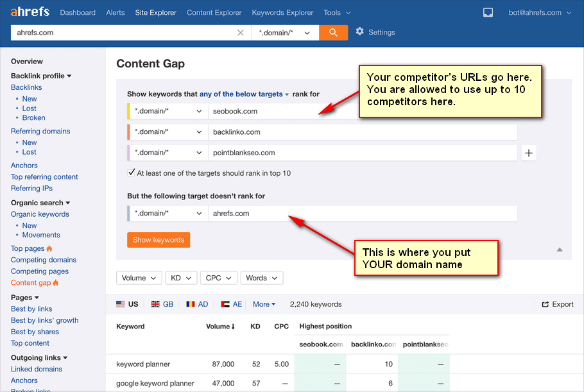Open Organic keywords link

click(40, 214)
